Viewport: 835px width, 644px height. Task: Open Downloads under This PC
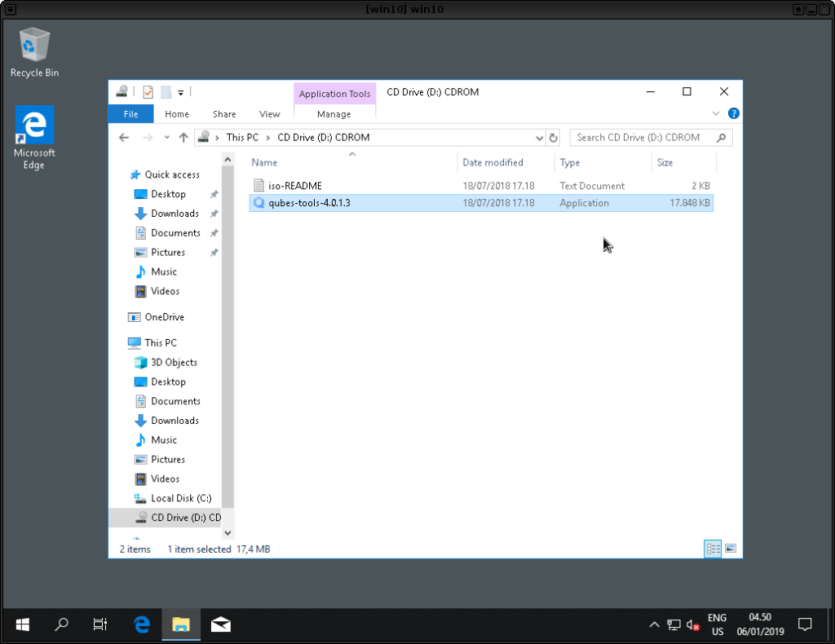(x=175, y=421)
